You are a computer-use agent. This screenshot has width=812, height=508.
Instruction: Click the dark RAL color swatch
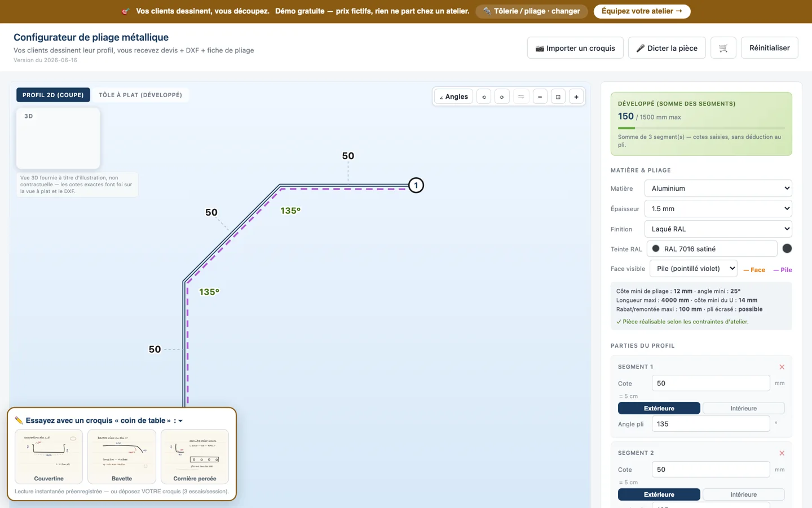787,248
